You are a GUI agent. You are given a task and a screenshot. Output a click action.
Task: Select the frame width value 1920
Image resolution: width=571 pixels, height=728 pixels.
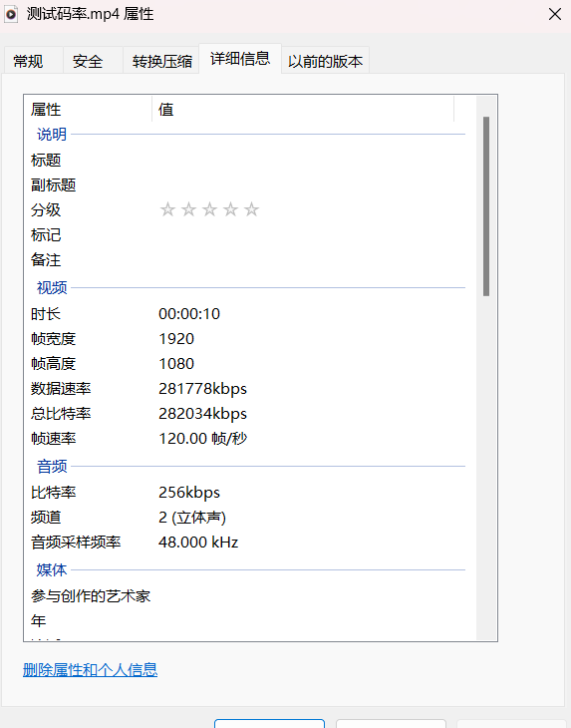pyautogui.click(x=176, y=339)
